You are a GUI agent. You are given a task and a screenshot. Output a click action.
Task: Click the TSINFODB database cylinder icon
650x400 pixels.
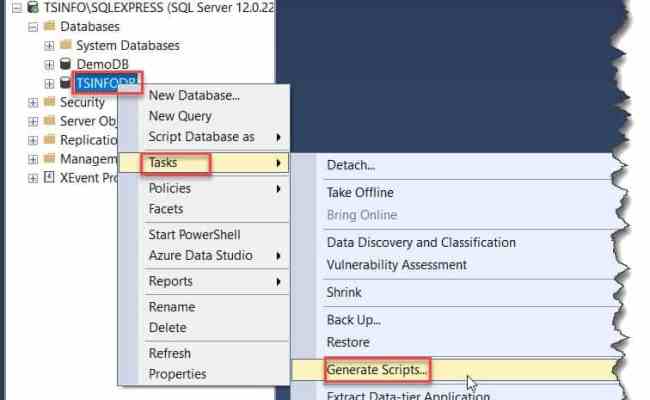[65, 82]
